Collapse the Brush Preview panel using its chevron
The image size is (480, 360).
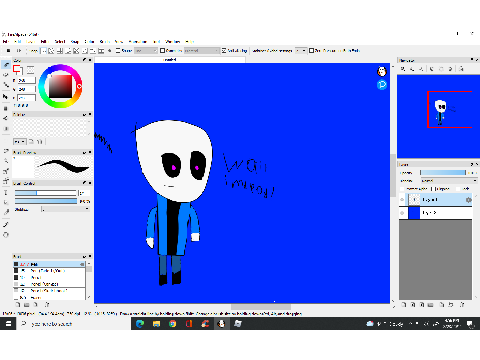pyautogui.click(x=84, y=152)
